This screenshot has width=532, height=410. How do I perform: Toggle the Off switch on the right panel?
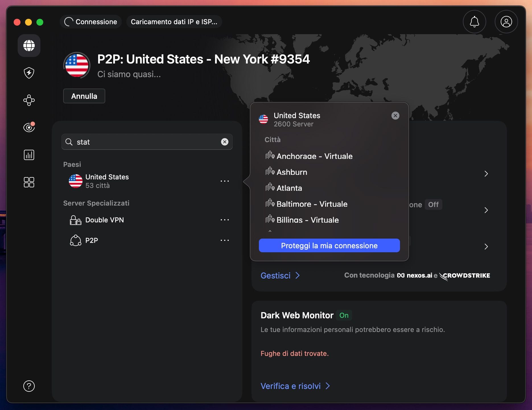click(x=433, y=204)
